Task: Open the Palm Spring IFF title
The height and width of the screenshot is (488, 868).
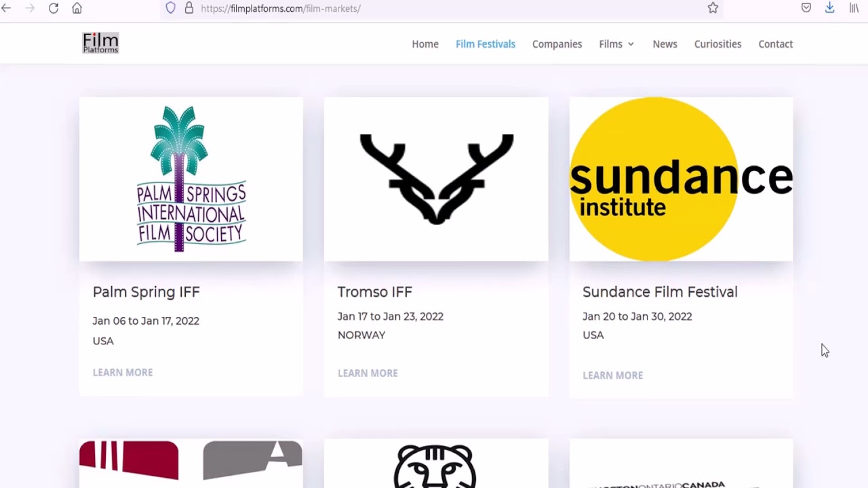Action: (146, 292)
